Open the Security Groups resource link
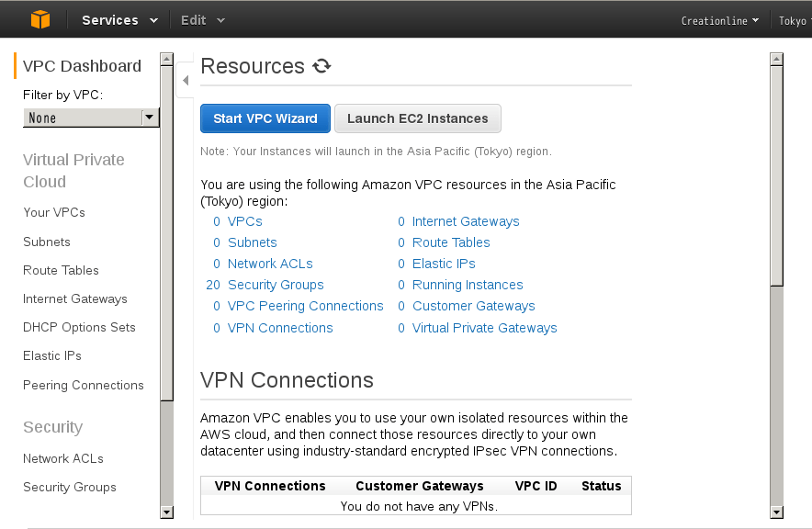The width and height of the screenshot is (812, 529). [x=276, y=285]
